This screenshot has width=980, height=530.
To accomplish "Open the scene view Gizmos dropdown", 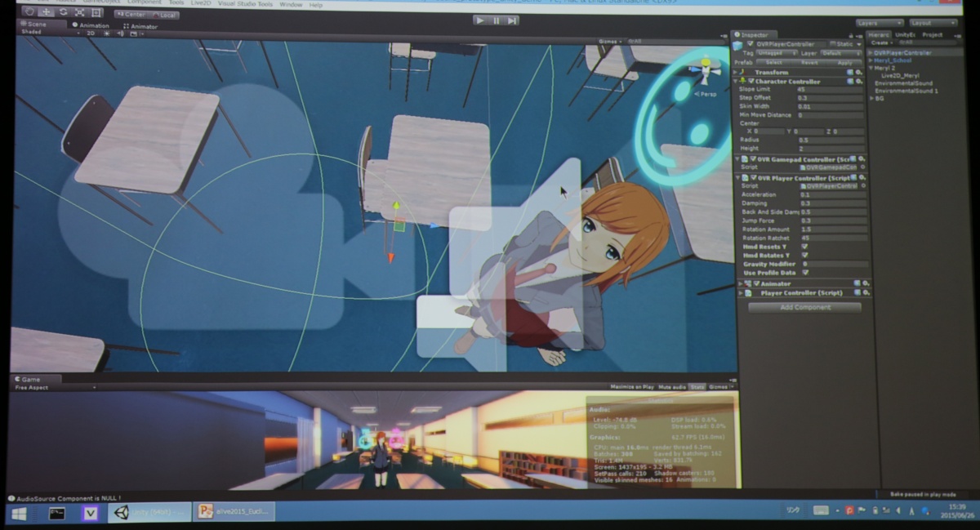I will tap(610, 41).
